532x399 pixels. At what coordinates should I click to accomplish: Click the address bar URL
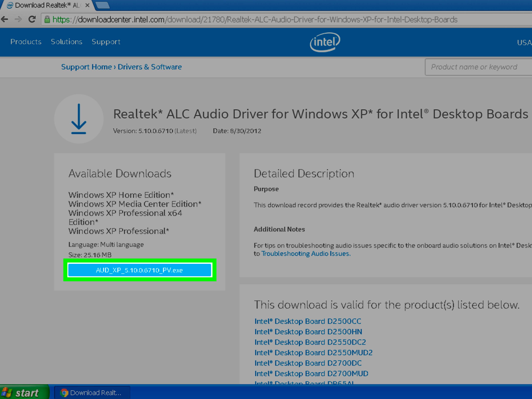255,19
